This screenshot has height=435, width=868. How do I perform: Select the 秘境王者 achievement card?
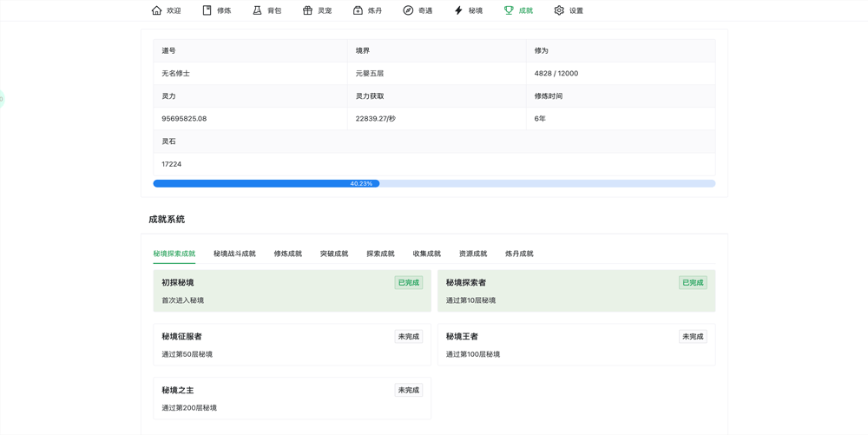click(x=576, y=345)
